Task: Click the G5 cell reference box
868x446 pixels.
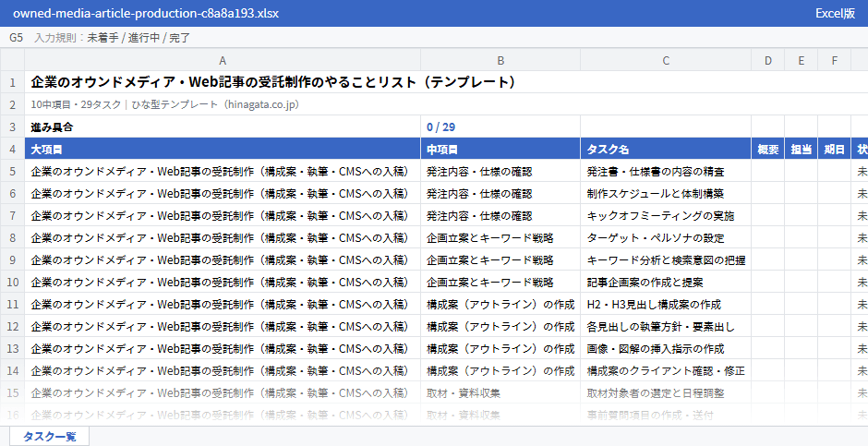Action: coord(16,38)
